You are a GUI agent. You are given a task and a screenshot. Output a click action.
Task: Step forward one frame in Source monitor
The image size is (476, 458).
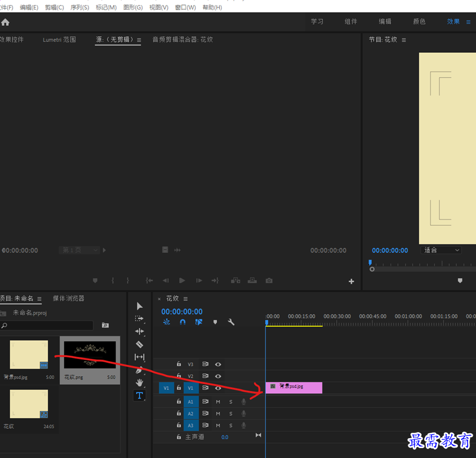(x=199, y=280)
